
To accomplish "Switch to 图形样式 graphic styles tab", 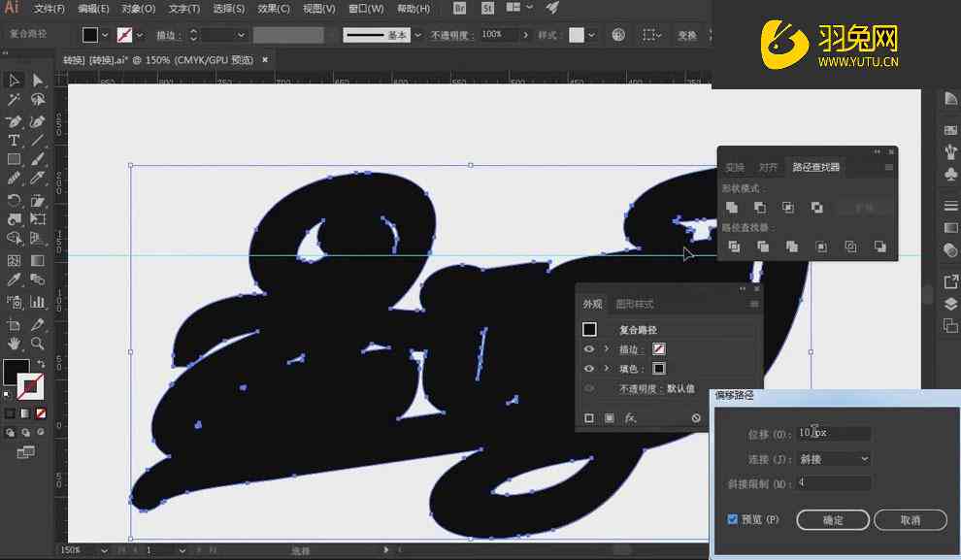I will [634, 304].
